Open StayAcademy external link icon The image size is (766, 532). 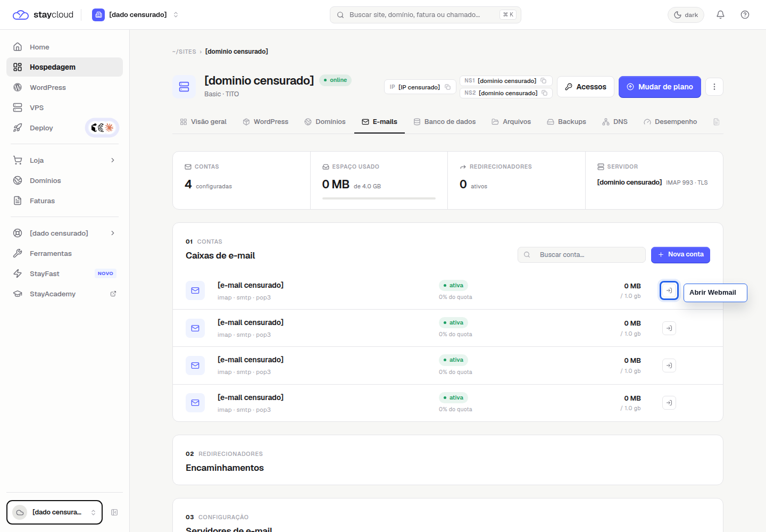click(x=113, y=294)
